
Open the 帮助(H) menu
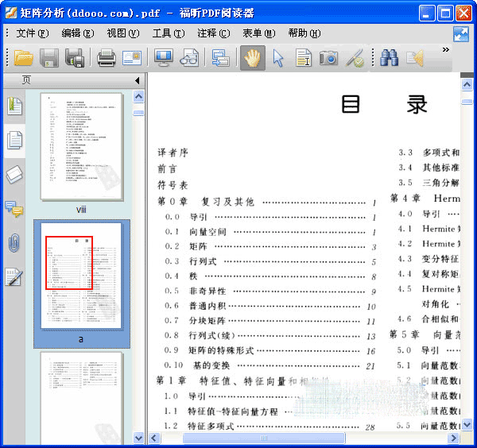tap(304, 33)
